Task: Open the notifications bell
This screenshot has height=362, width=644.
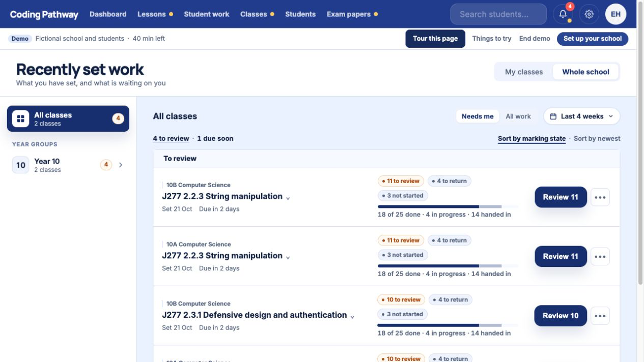Action: coord(563,14)
